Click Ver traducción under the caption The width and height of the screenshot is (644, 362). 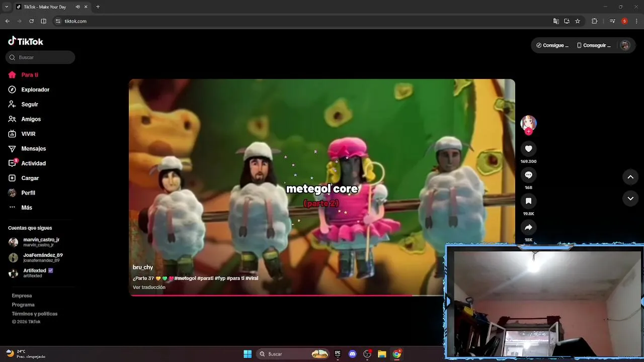(149, 288)
